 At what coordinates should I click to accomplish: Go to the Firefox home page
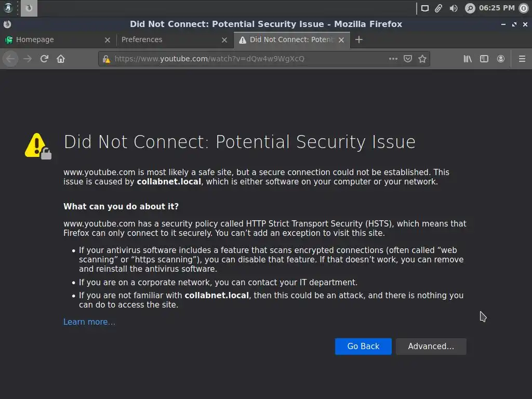(61, 59)
